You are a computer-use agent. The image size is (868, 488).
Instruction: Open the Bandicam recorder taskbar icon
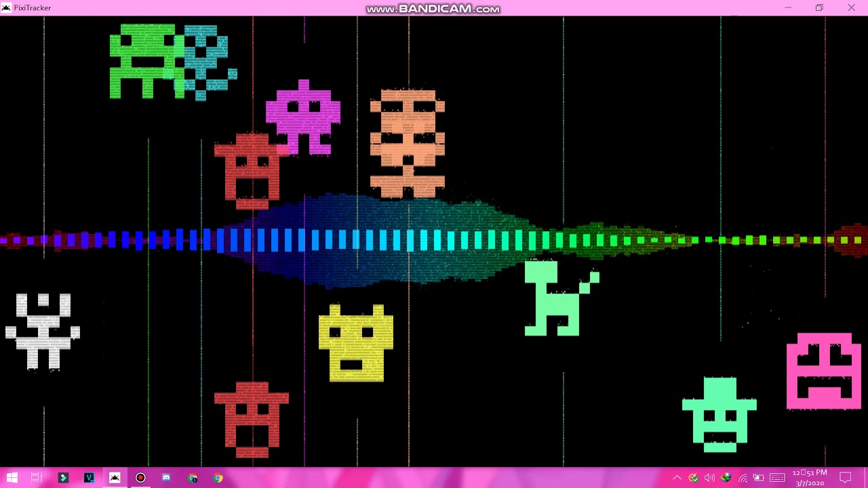tap(140, 478)
